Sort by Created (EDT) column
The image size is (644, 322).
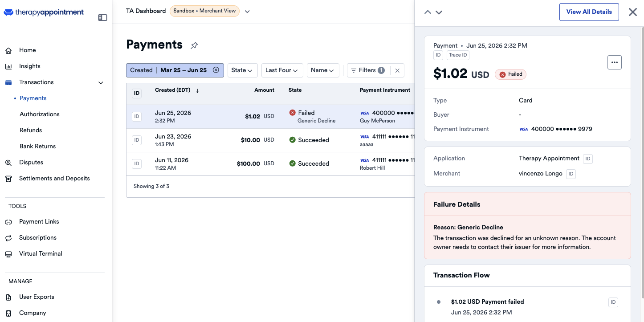(177, 90)
